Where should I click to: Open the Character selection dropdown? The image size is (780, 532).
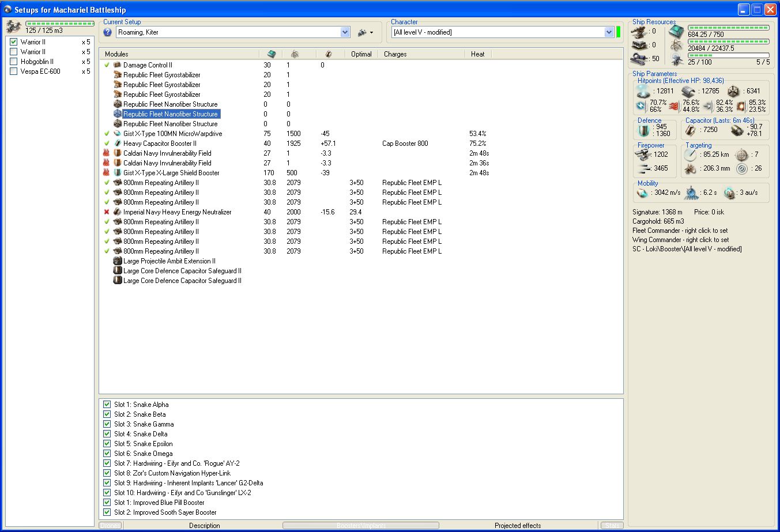(x=609, y=32)
